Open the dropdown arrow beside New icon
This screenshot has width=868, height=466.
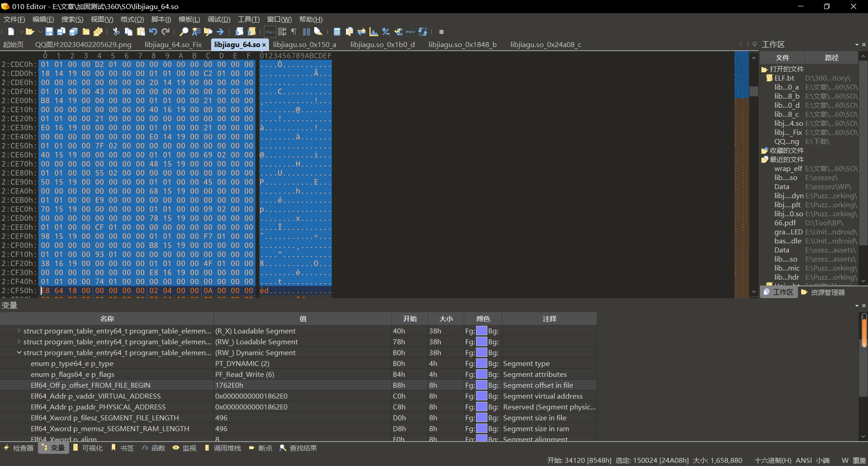pyautogui.click(x=21, y=32)
